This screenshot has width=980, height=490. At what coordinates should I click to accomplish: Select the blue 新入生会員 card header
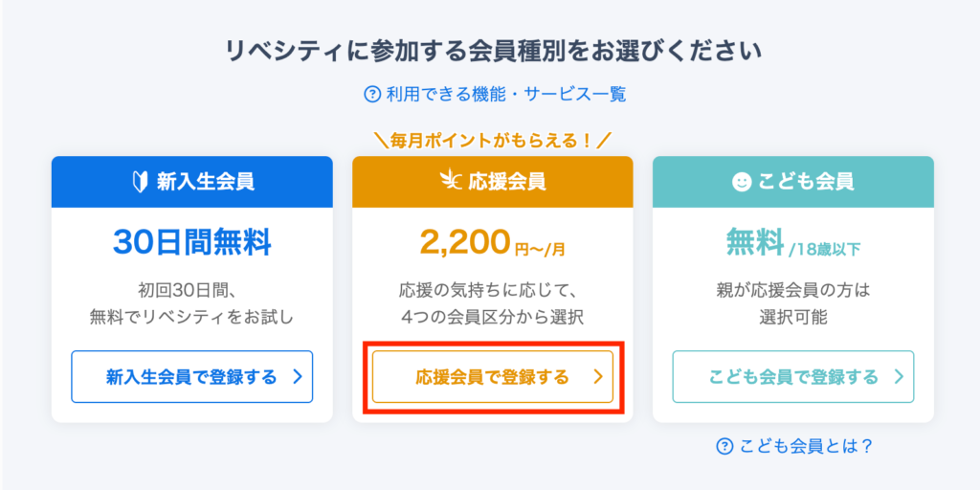click(192, 182)
